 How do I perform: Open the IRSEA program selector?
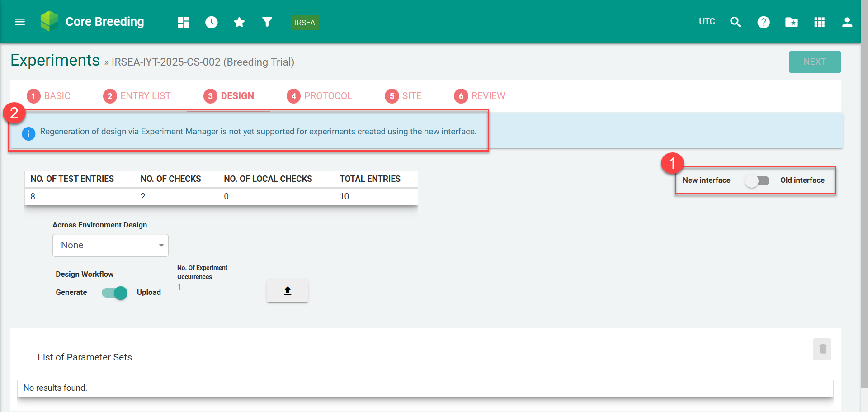(x=305, y=23)
